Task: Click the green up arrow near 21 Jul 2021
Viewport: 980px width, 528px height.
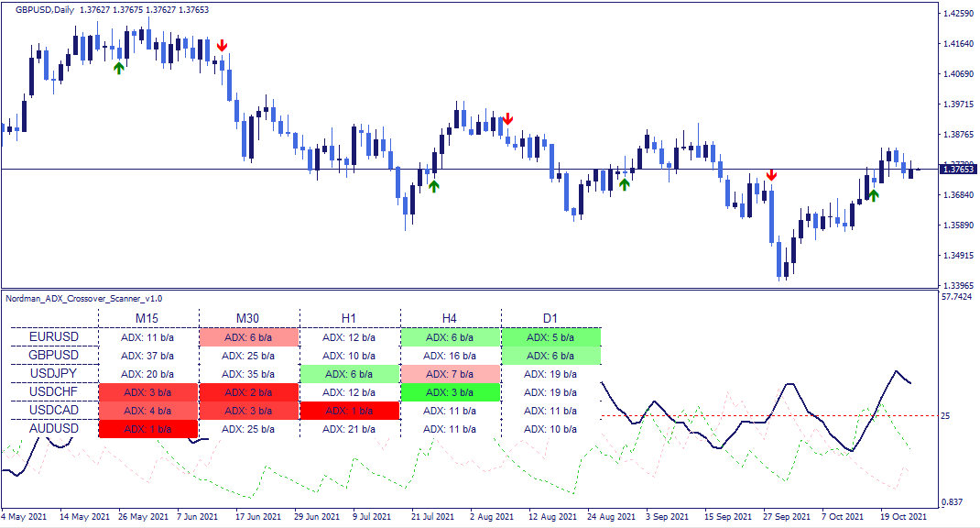Action: tap(434, 186)
